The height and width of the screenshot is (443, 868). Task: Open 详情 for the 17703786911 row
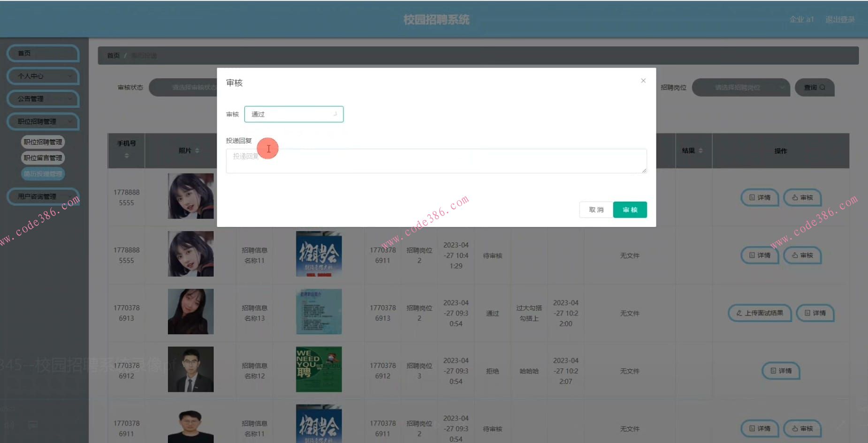[760, 428]
